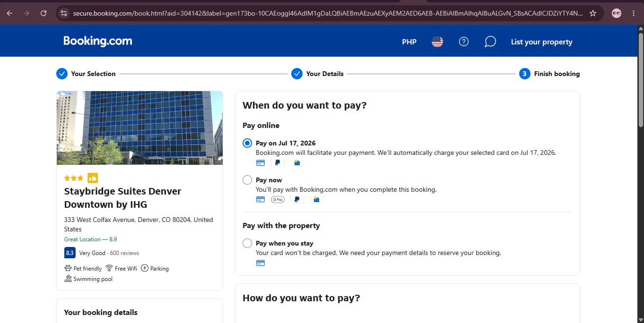Image resolution: width=644 pixels, height=323 pixels.
Task: Click the Pet friendly paw icon
Action: tap(68, 268)
